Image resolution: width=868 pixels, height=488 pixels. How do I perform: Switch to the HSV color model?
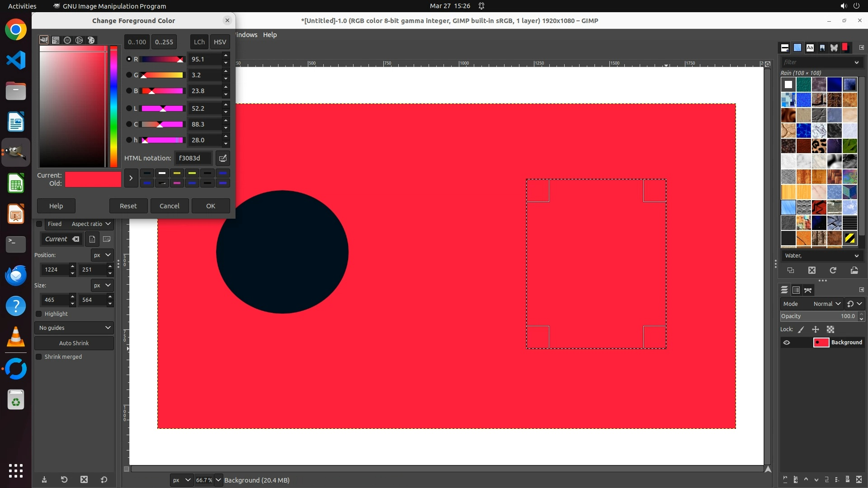coord(220,42)
